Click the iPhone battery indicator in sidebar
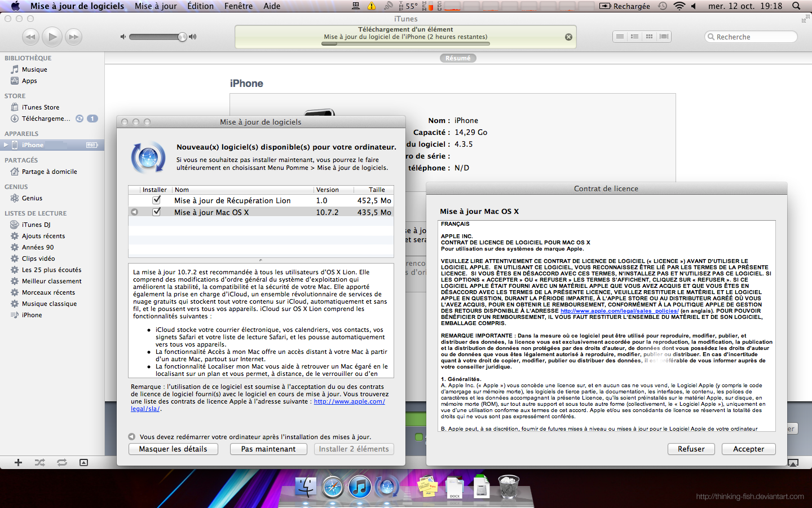 (92, 145)
